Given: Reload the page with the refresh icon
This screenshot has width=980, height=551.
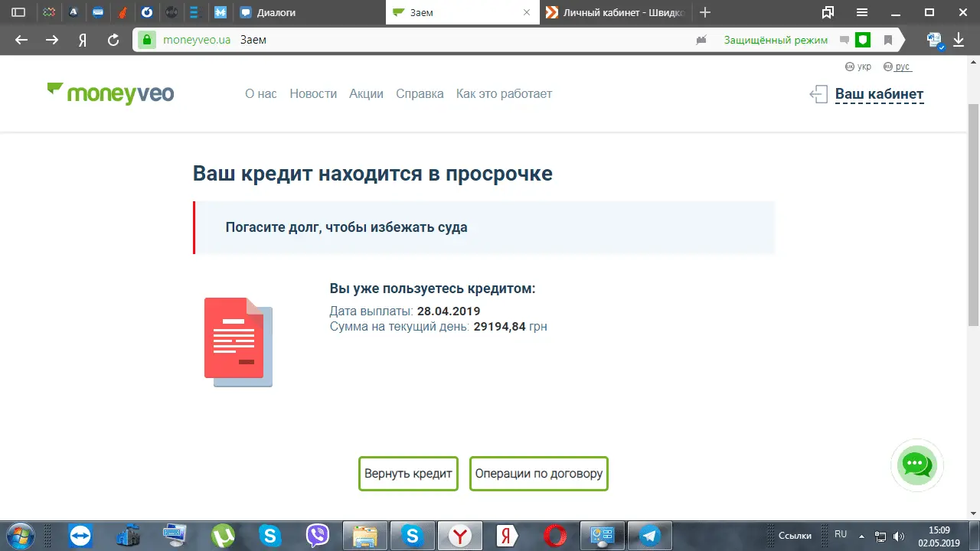Looking at the screenshot, I should [113, 41].
